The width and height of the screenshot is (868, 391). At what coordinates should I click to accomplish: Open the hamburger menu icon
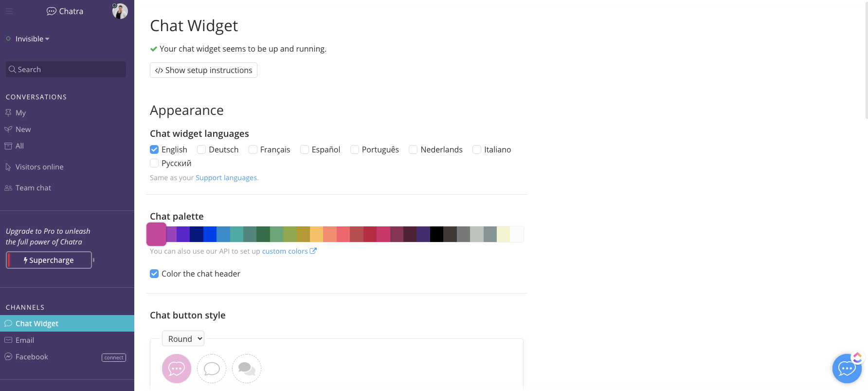pos(9,11)
